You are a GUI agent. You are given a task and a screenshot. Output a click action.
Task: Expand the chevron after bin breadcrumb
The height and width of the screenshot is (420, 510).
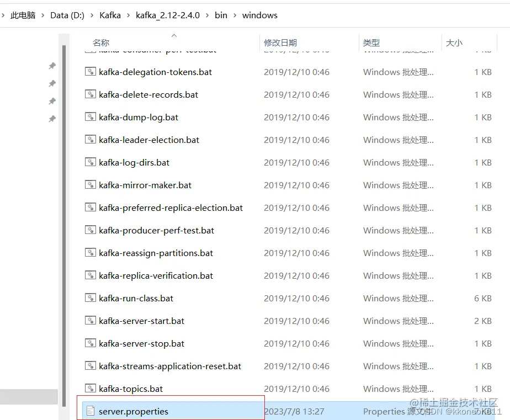click(x=235, y=15)
